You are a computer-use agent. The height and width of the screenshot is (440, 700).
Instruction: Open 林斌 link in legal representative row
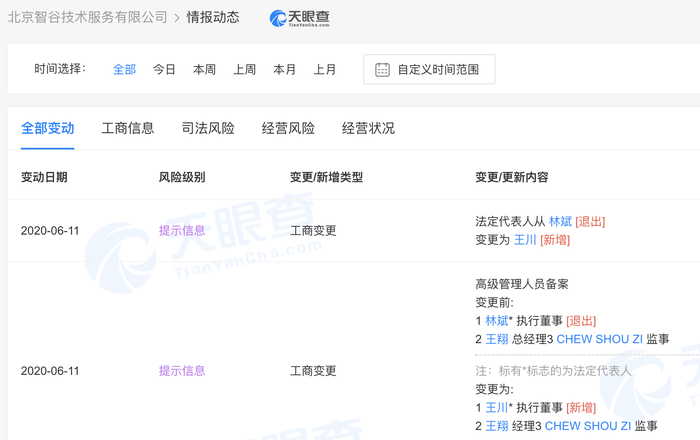[x=560, y=221]
